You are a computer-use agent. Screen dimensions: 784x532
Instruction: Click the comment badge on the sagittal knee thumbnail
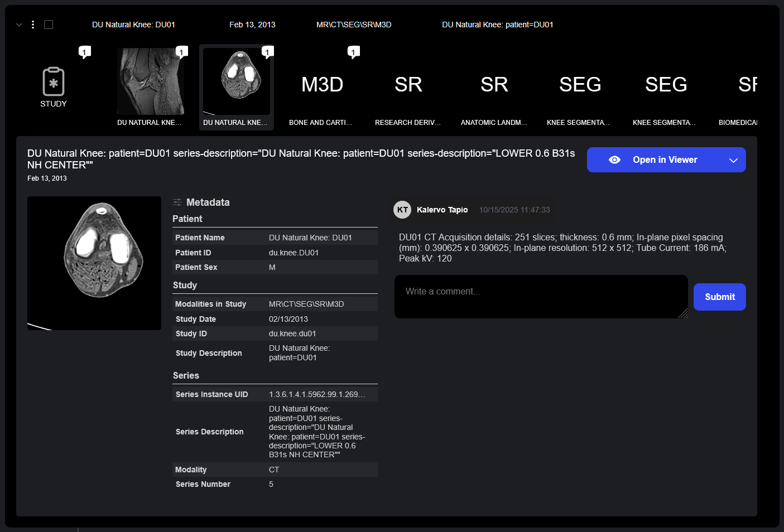[182, 51]
